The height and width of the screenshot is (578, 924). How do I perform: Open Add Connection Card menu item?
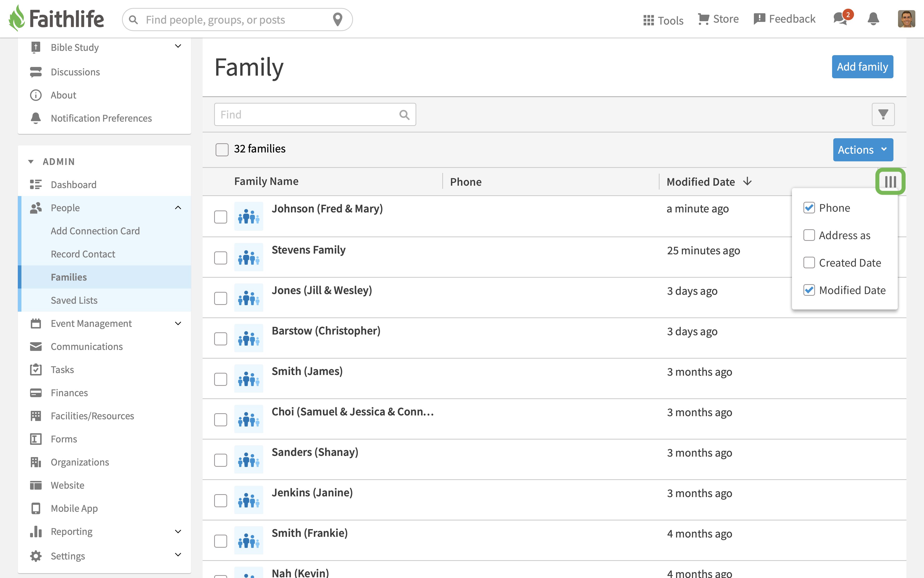click(95, 231)
